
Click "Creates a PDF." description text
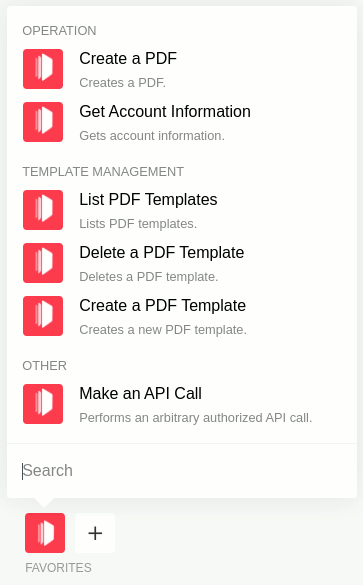(122, 83)
